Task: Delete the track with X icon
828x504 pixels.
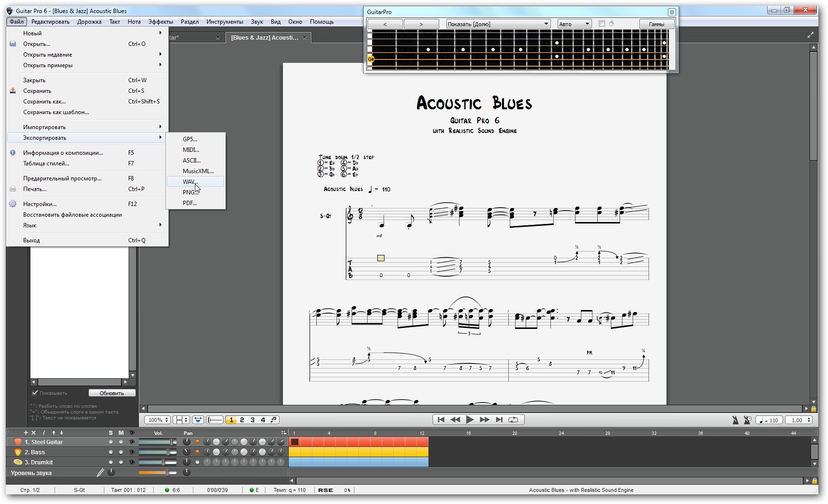Action: (x=33, y=432)
